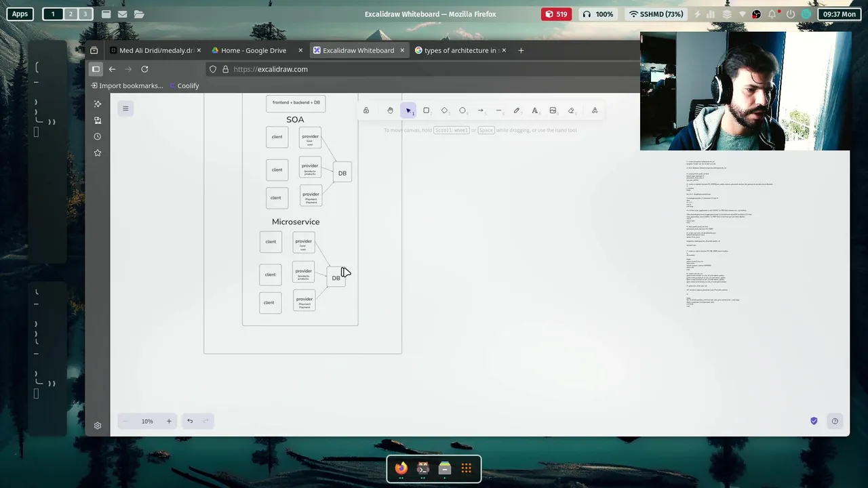The image size is (868, 488).
Task: Choose the freehand Draw pencil tool
Action: (x=517, y=110)
